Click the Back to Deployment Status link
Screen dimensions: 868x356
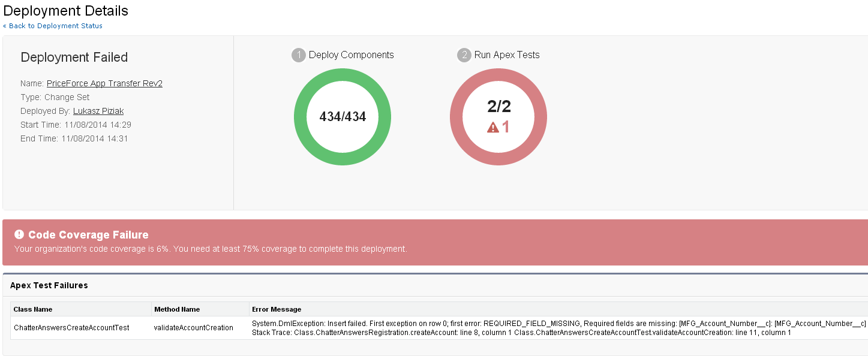click(x=53, y=26)
